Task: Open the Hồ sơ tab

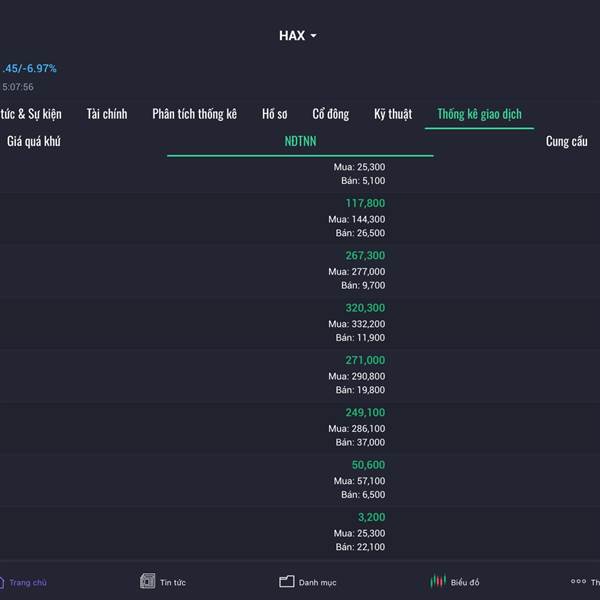Action: pos(275,114)
